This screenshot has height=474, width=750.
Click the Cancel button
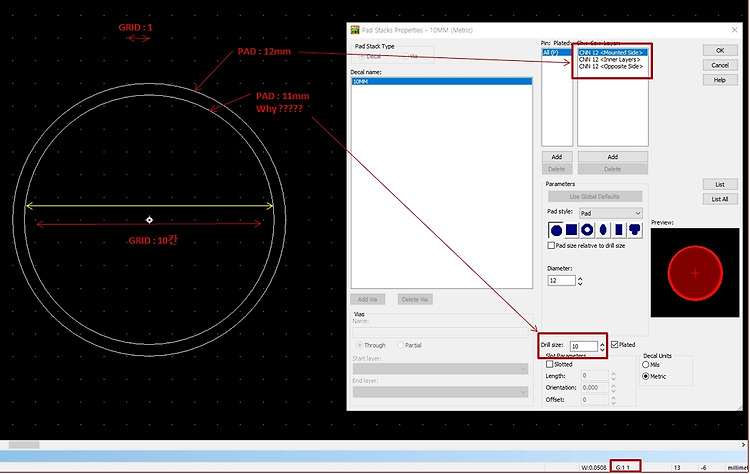[x=720, y=65]
